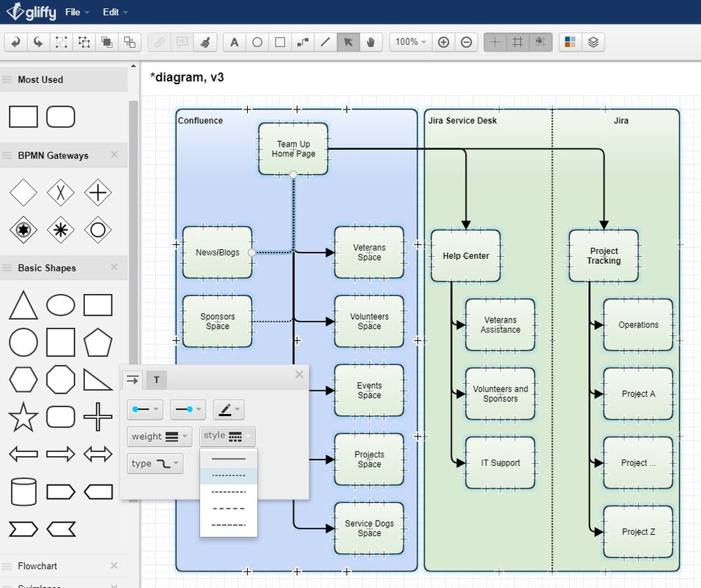
Task: Select the Text tool
Action: pos(234,42)
